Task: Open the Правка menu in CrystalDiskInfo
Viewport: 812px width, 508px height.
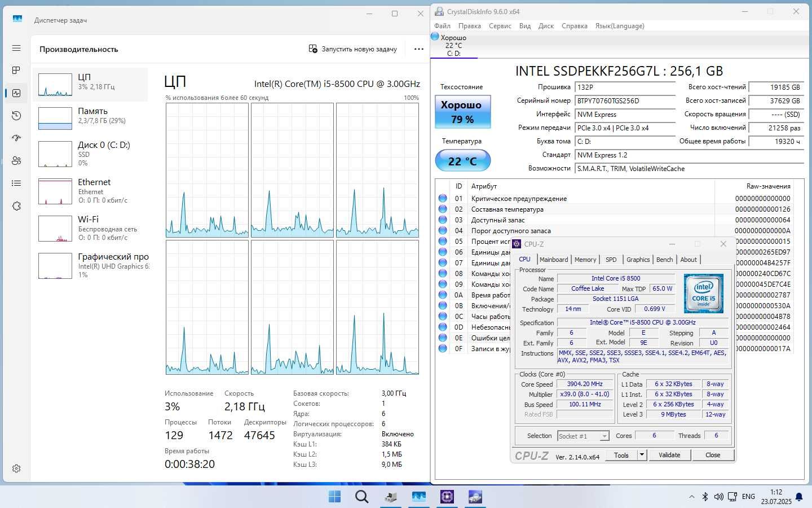Action: pyautogui.click(x=469, y=26)
